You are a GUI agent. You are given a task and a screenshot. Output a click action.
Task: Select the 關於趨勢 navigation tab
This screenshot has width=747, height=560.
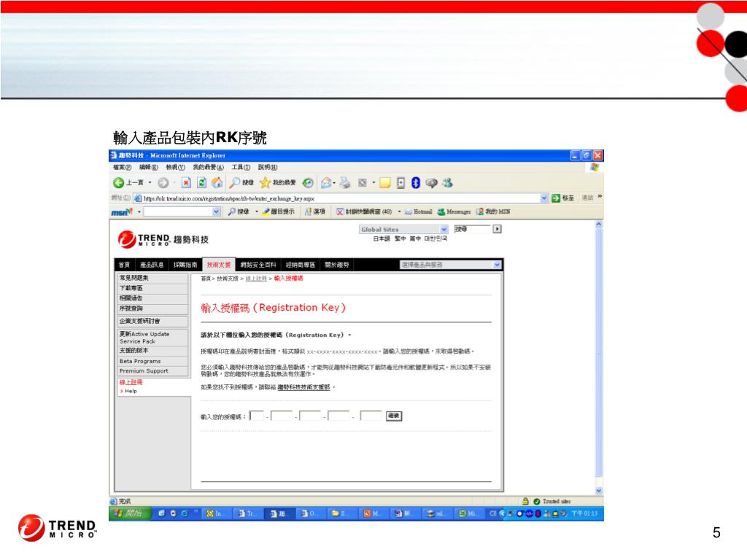337,265
